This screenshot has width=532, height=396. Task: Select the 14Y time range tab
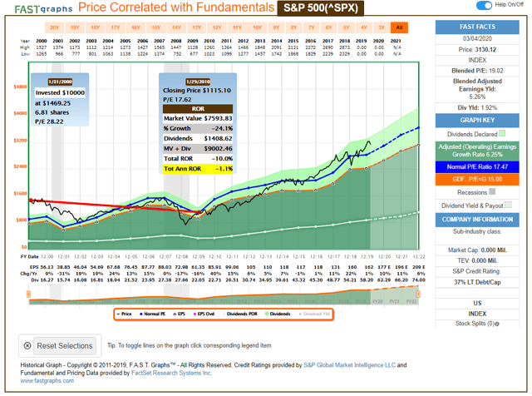(176, 27)
